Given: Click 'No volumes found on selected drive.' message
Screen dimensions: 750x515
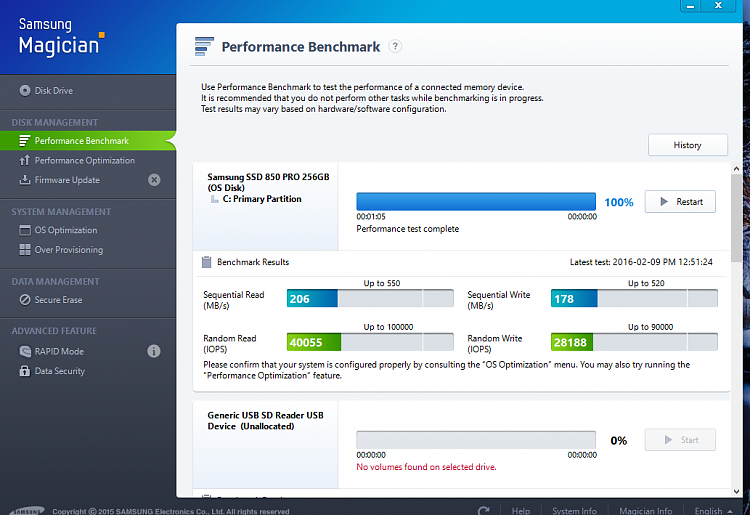Looking at the screenshot, I should coord(426,467).
